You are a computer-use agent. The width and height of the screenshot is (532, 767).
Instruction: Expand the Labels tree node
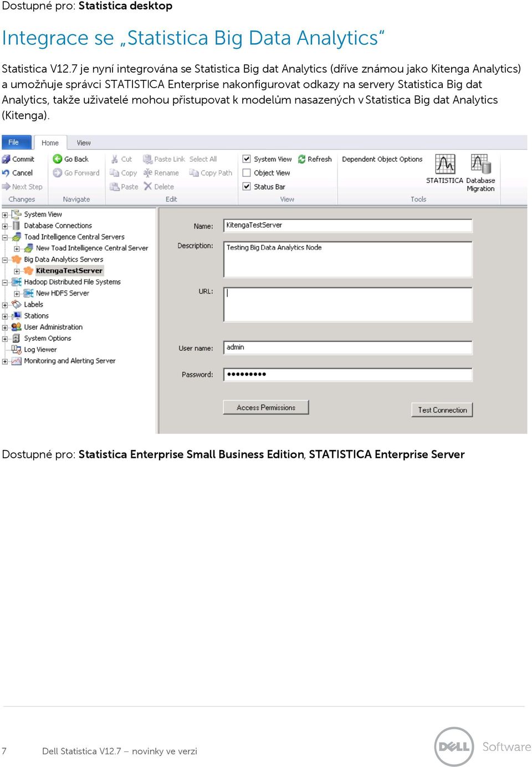click(x=5, y=305)
